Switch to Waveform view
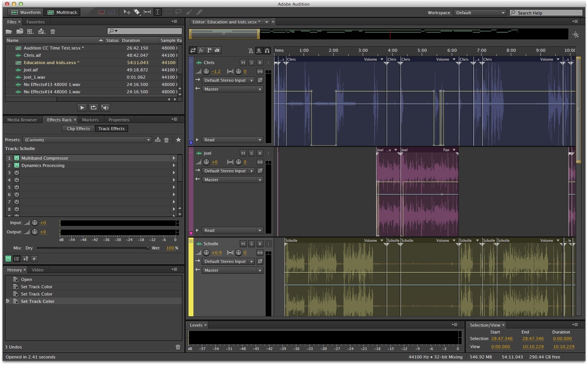Screen dimensions: 588x365 pyautogui.click(x=26, y=12)
